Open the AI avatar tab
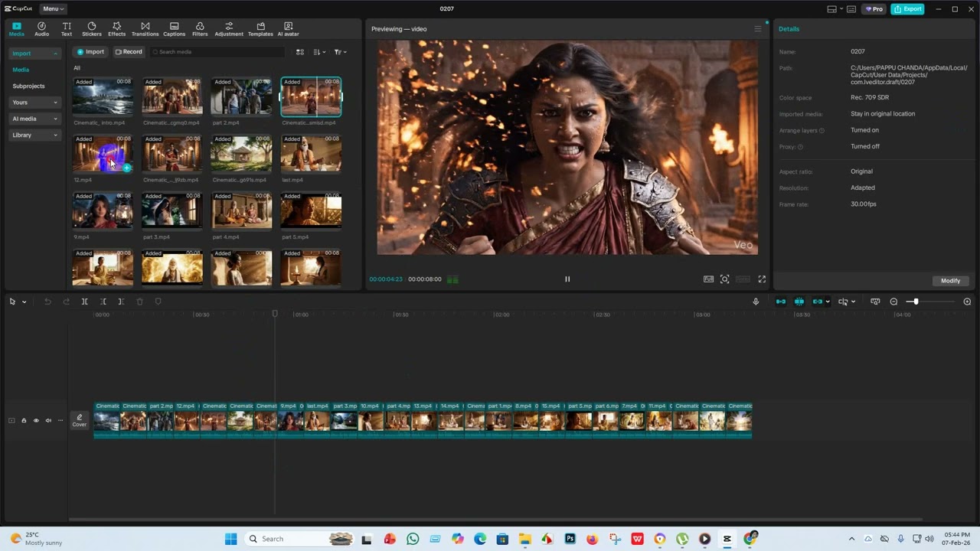 pos(288,29)
